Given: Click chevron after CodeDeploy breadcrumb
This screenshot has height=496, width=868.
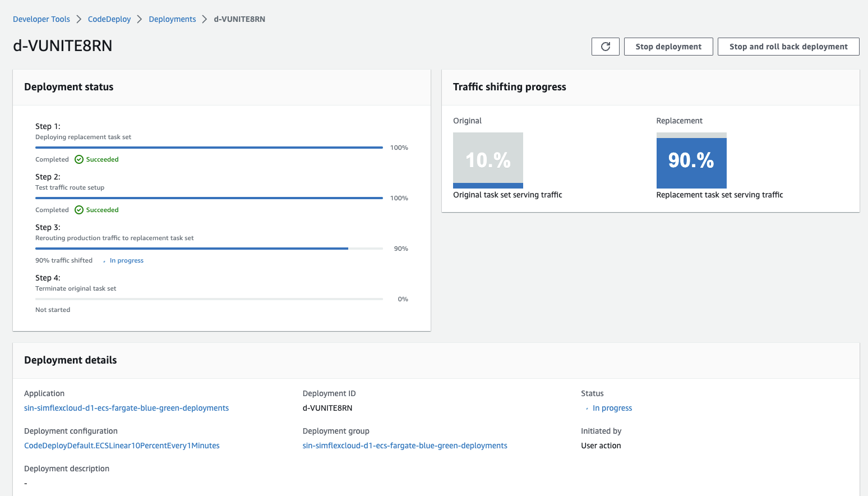Looking at the screenshot, I should (x=140, y=19).
